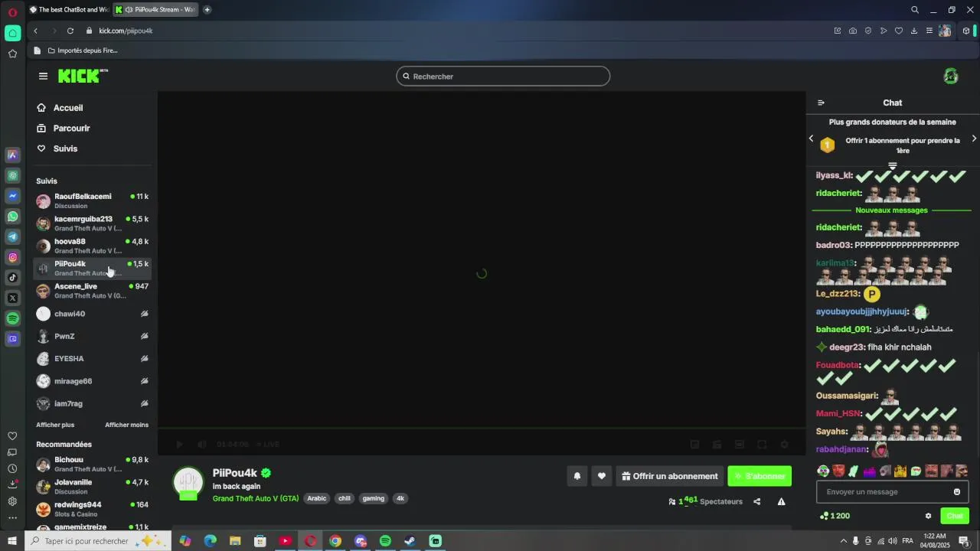Open Grand Theft Auto V (GTA) category link
This screenshot has width=980, height=551.
[256, 498]
